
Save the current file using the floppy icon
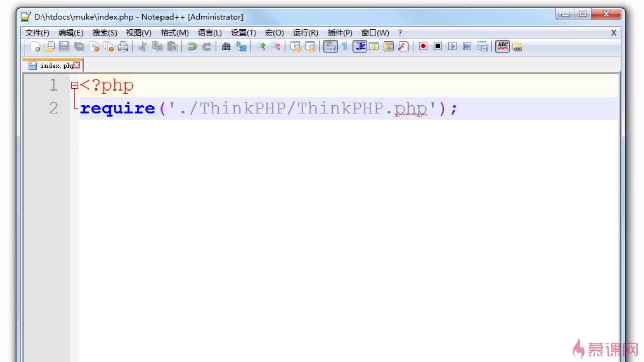coord(64,47)
